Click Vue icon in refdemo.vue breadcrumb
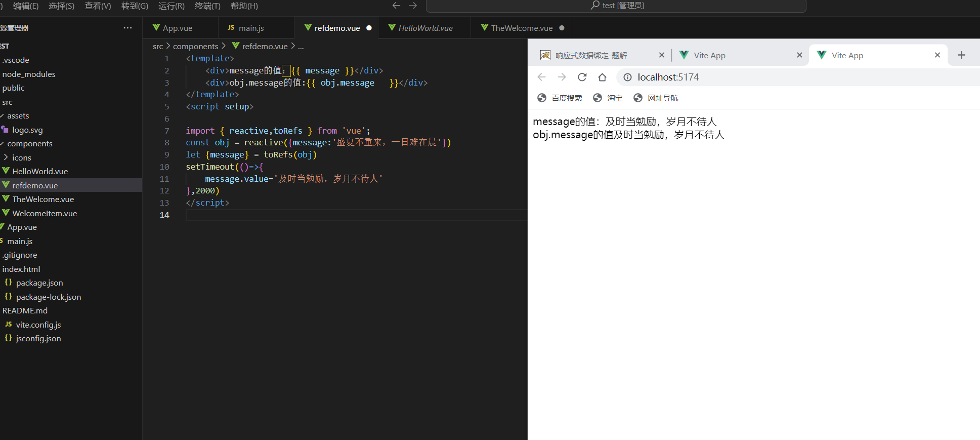Viewport: 980px width, 440px height. click(236, 46)
